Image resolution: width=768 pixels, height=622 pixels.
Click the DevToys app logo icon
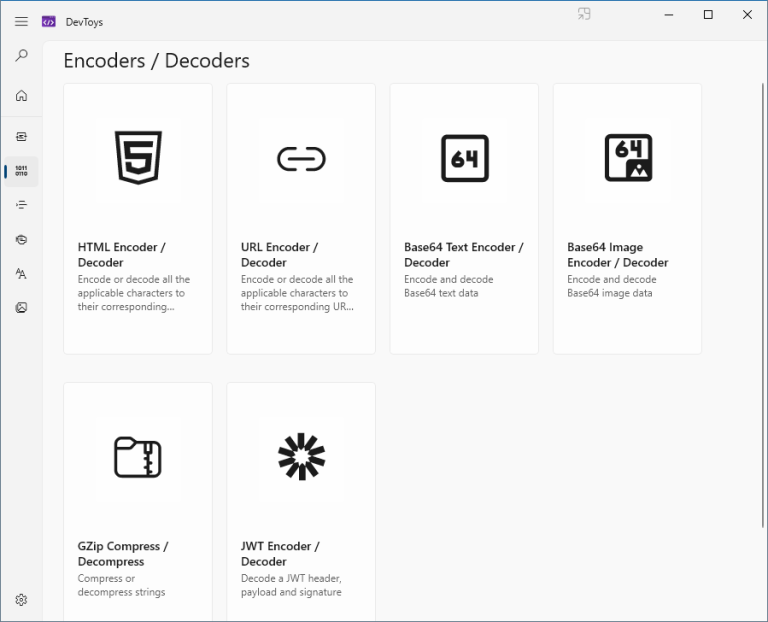(x=48, y=22)
